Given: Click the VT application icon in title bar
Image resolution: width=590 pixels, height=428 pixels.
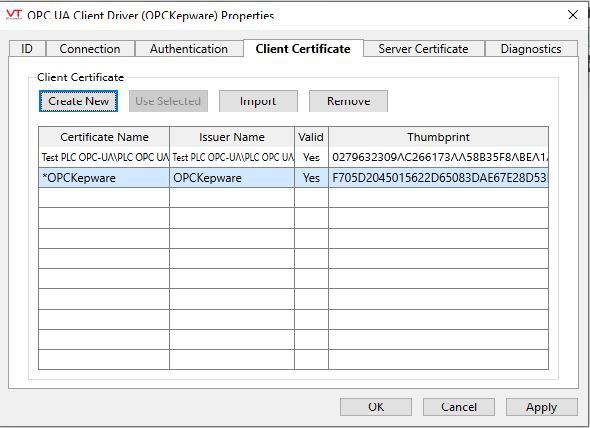Looking at the screenshot, I should click(14, 15).
